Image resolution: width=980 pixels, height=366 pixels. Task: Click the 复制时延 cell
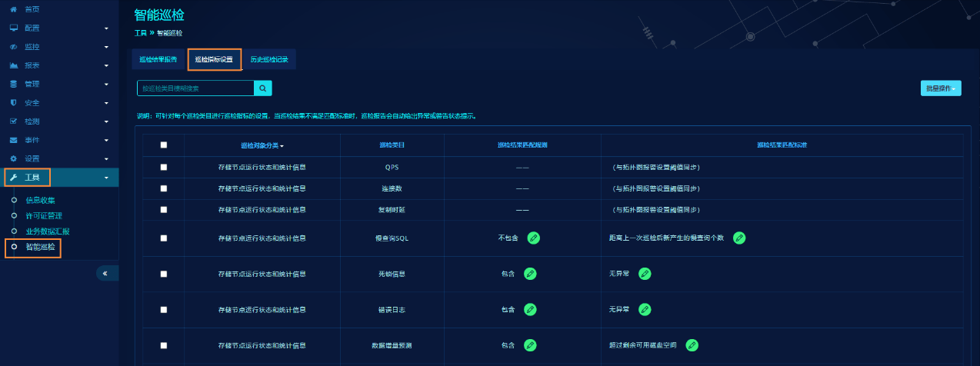click(x=392, y=209)
